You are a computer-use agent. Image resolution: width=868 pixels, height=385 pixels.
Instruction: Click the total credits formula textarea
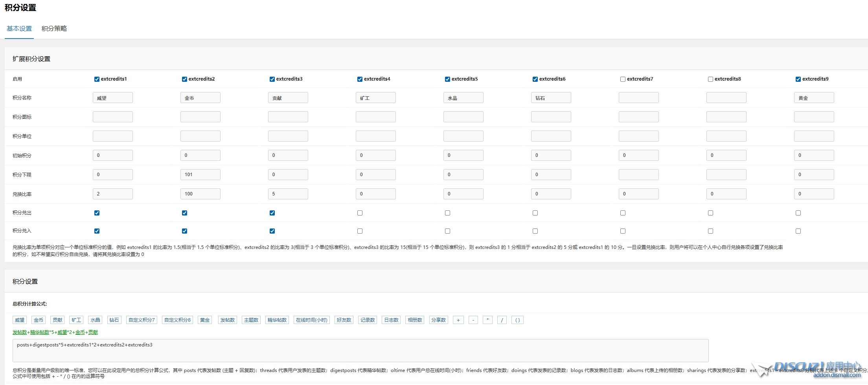[x=360, y=350]
